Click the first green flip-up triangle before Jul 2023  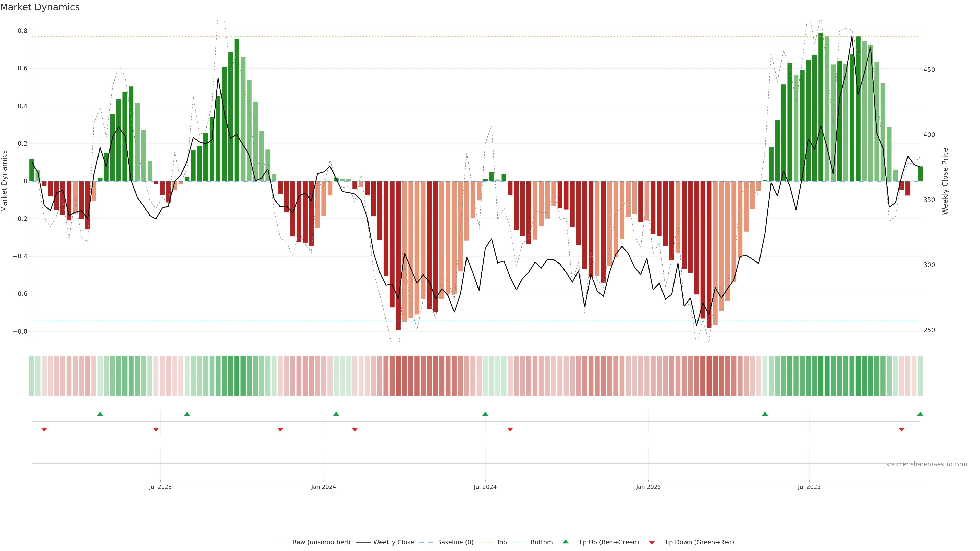(100, 414)
